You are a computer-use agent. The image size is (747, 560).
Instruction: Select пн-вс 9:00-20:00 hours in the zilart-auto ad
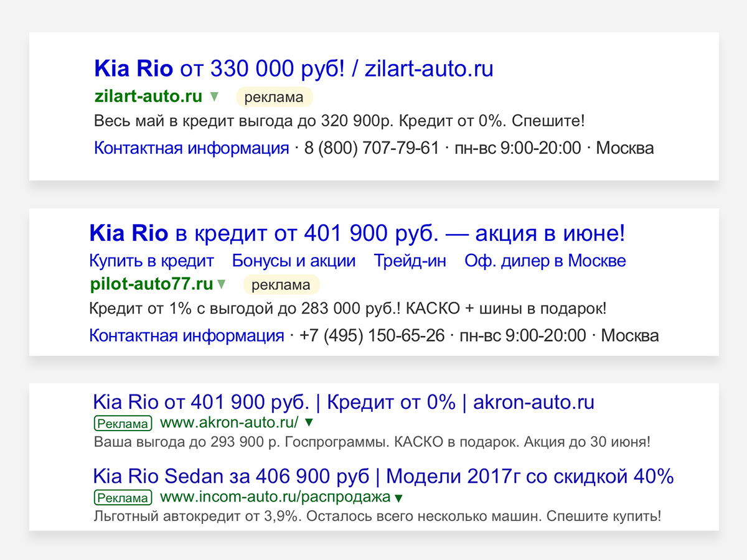pyautogui.click(x=518, y=149)
